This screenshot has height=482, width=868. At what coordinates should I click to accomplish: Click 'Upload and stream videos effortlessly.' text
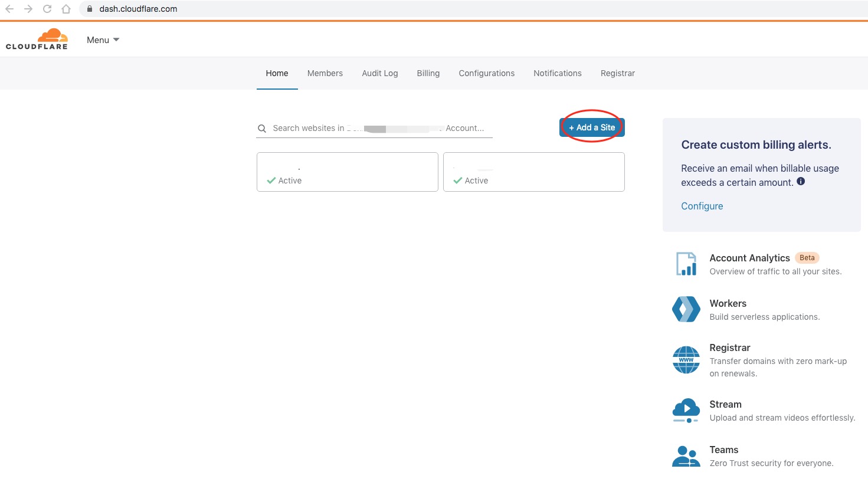click(x=782, y=418)
